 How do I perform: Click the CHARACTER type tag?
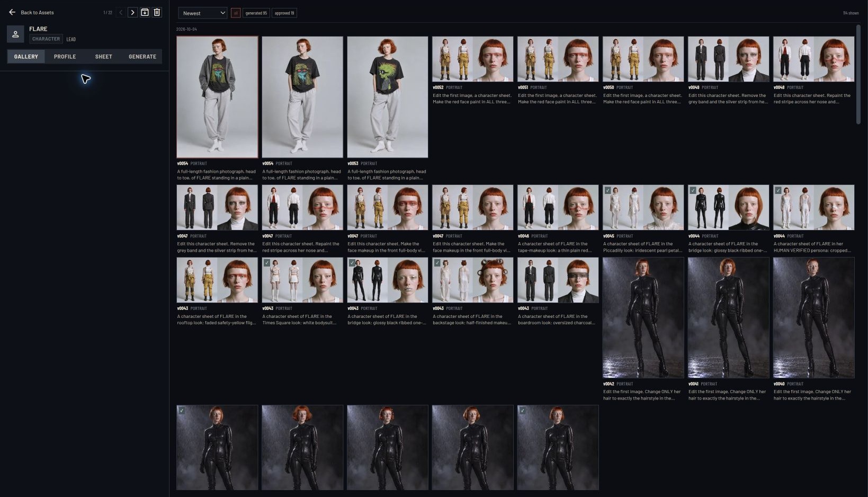pos(46,39)
